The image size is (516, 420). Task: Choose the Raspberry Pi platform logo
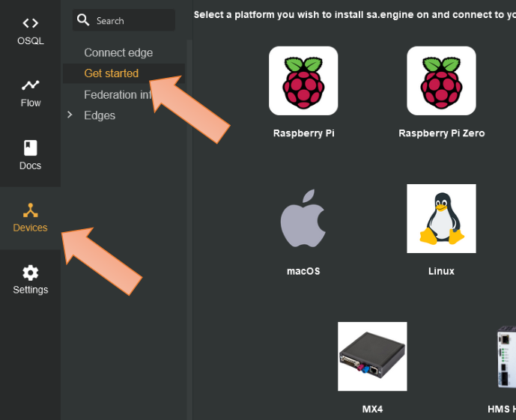[x=303, y=81]
